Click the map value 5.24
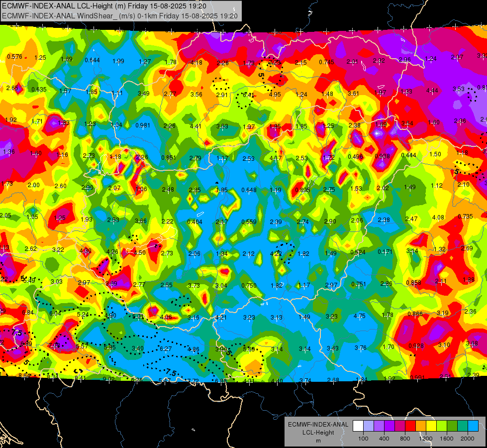487x448 pixels. click(x=83, y=315)
